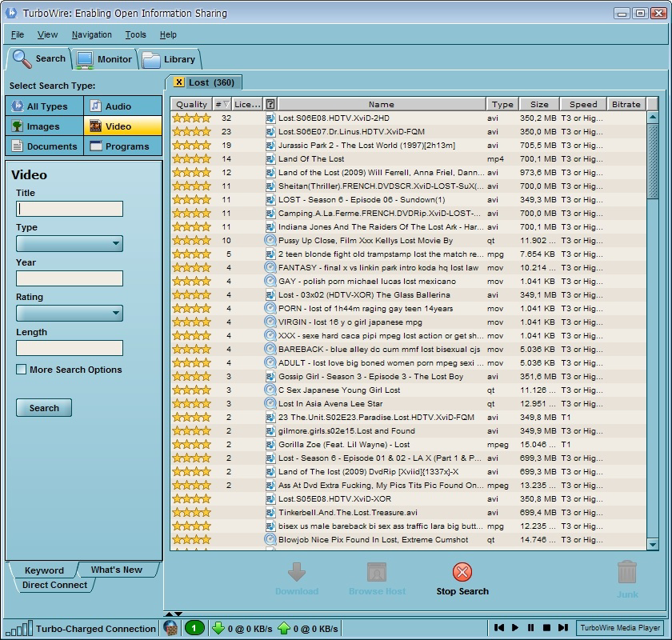
Task: Sort results by # column header
Action: tap(222, 104)
